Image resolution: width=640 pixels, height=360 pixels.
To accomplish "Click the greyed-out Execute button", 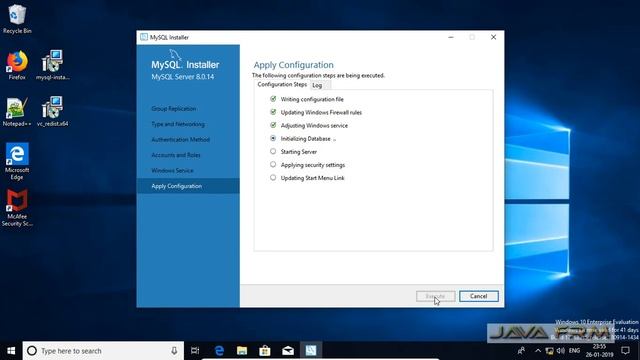I will [436, 296].
